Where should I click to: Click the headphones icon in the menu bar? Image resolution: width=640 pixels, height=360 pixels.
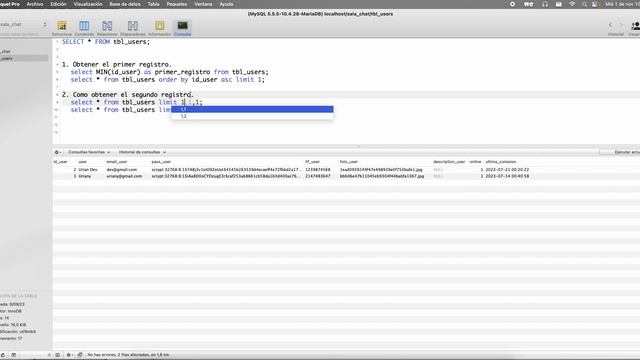[545, 4]
